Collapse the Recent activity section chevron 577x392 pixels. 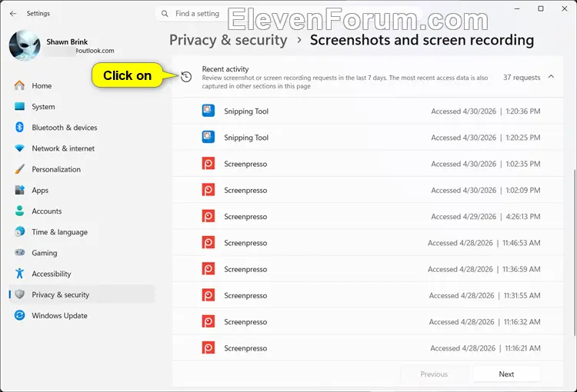pos(551,77)
